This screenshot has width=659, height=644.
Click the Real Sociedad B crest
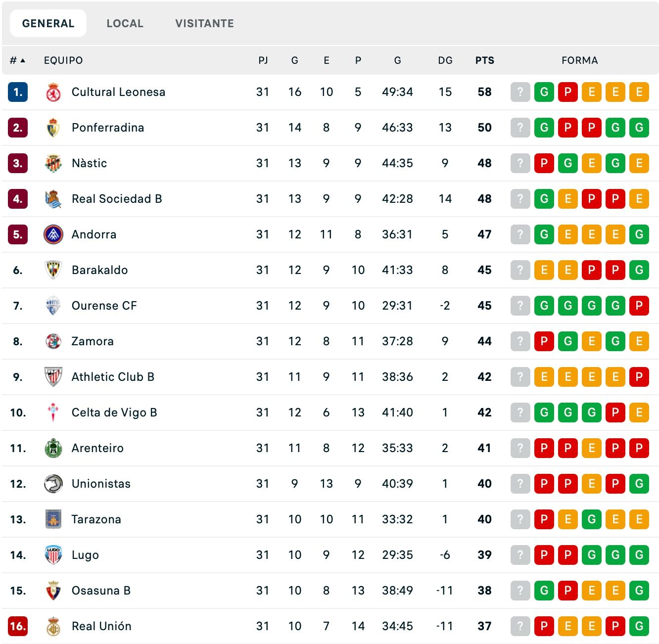coord(53,199)
